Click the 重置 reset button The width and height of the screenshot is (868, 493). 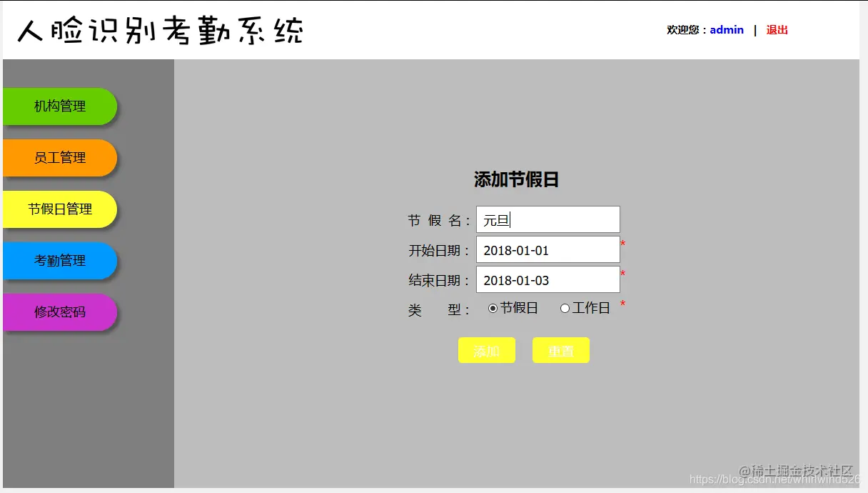561,350
